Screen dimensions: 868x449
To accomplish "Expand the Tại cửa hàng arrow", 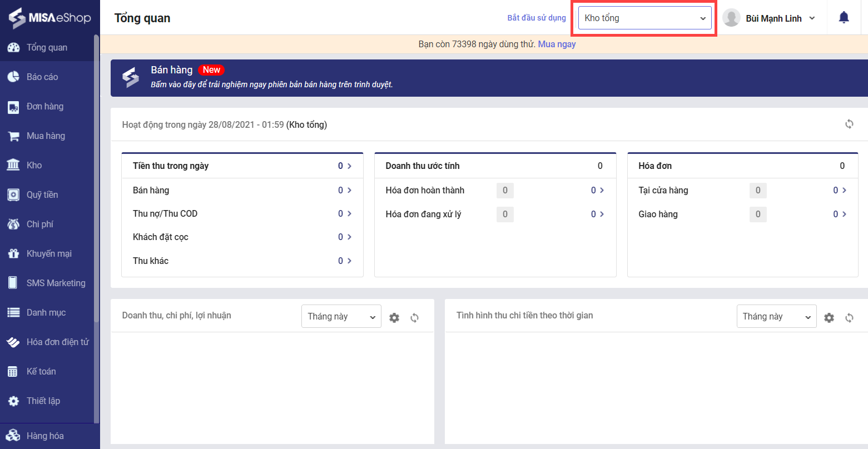I will coord(845,190).
